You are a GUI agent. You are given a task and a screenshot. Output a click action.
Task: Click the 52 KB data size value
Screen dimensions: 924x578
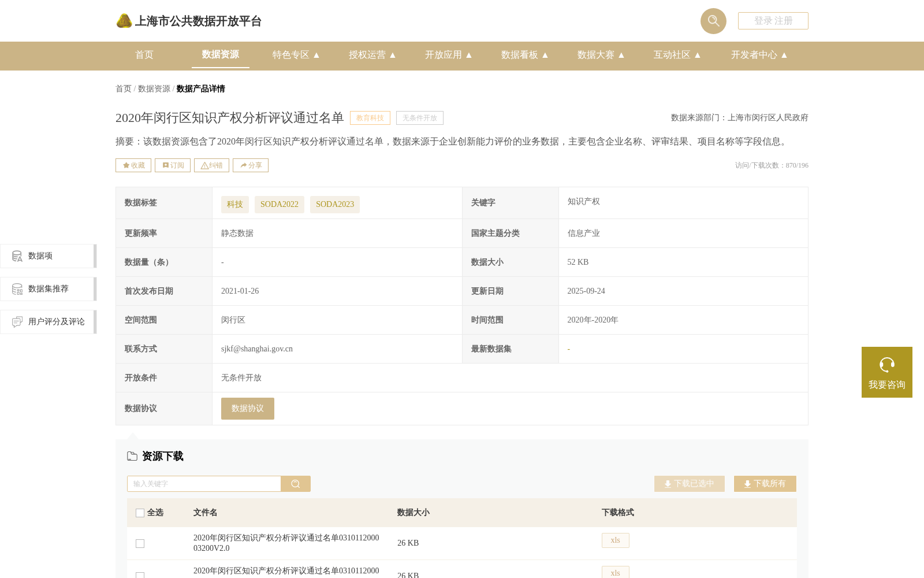578,262
